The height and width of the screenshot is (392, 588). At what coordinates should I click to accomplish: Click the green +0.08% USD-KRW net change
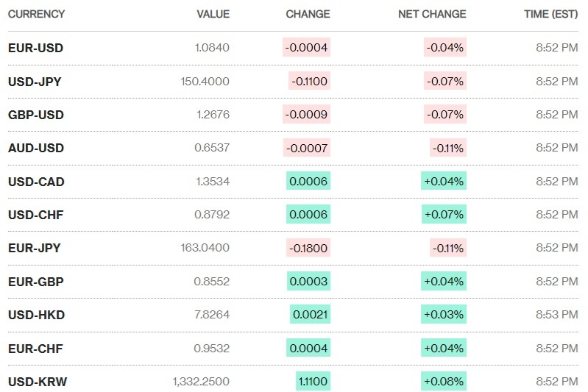coord(443,381)
